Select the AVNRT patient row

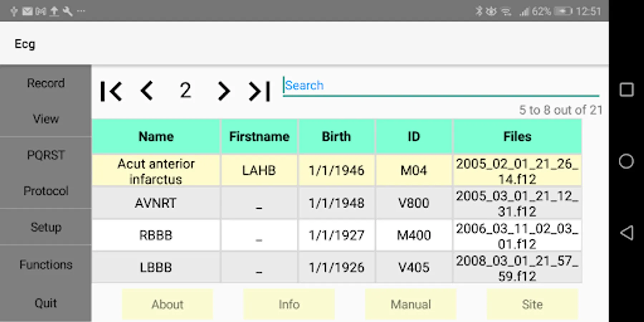pyautogui.click(x=156, y=203)
